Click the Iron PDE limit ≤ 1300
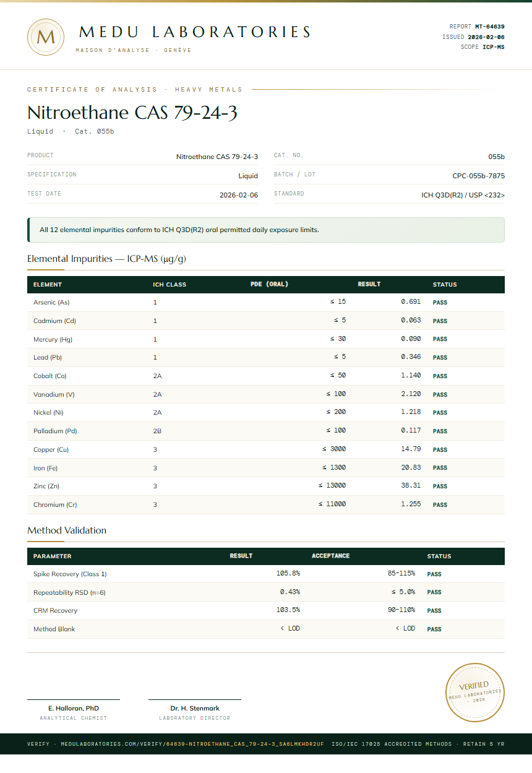Viewport: 532px width, 773px height. coord(334,467)
